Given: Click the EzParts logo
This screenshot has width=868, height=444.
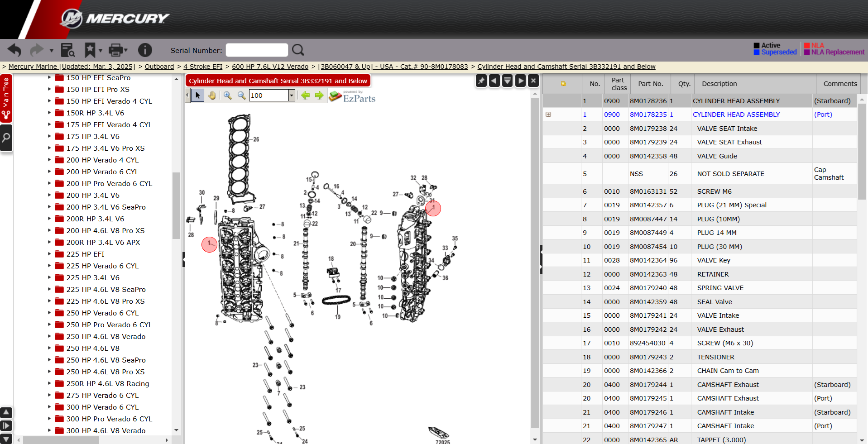Looking at the screenshot, I should (352, 96).
